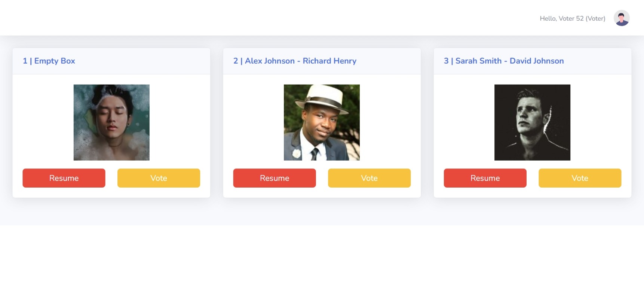644x301 pixels.
Task: Click candidate number 3 in third card header
Action: point(446,61)
